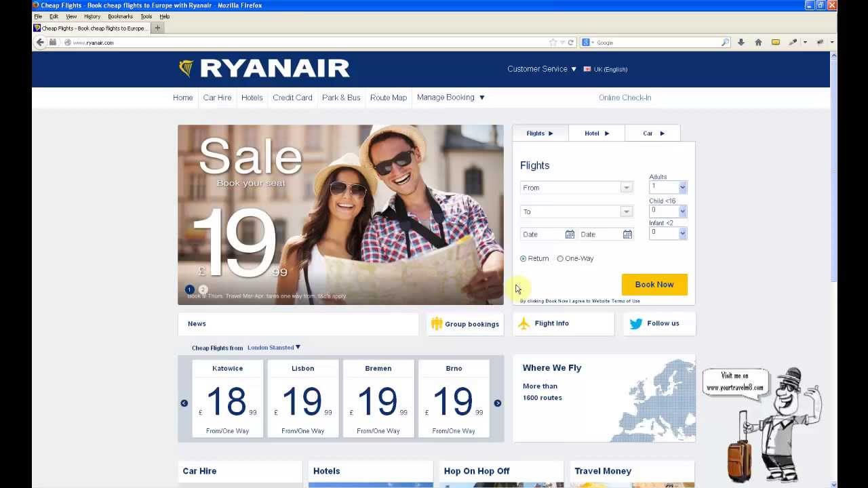Switch to banner slide 2
Image resolution: width=868 pixels, height=488 pixels.
pos(203,289)
